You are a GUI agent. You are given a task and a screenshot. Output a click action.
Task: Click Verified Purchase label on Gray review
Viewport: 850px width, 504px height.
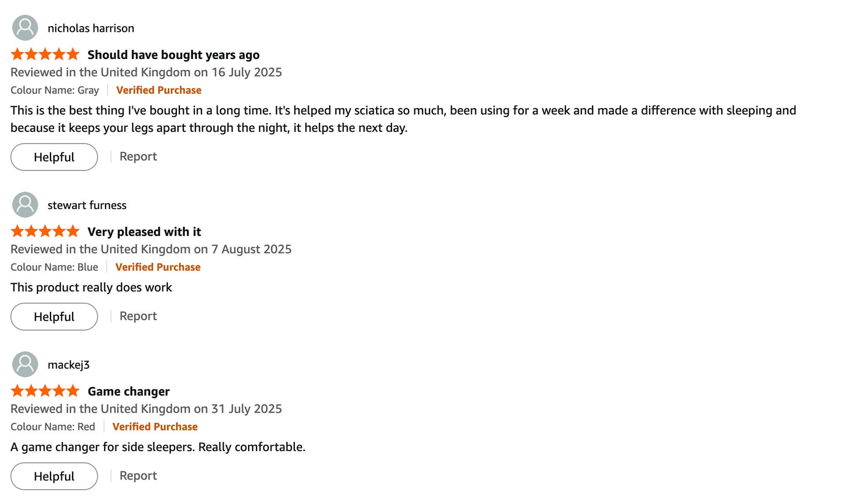[159, 90]
